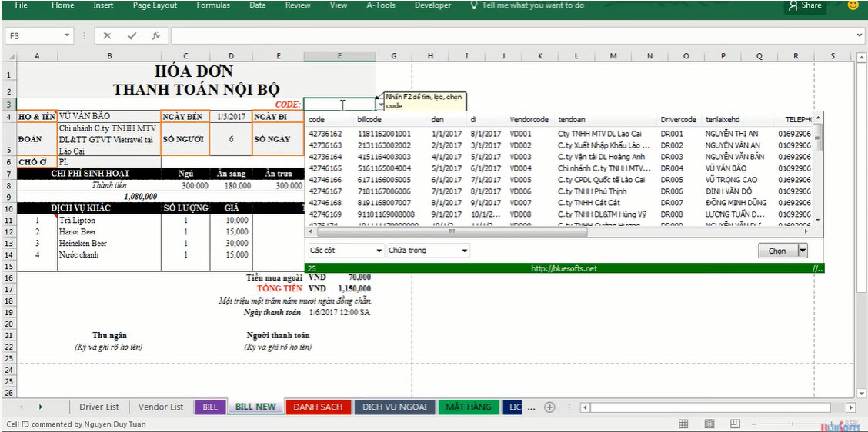Open the bluesofts.net link

point(563,268)
